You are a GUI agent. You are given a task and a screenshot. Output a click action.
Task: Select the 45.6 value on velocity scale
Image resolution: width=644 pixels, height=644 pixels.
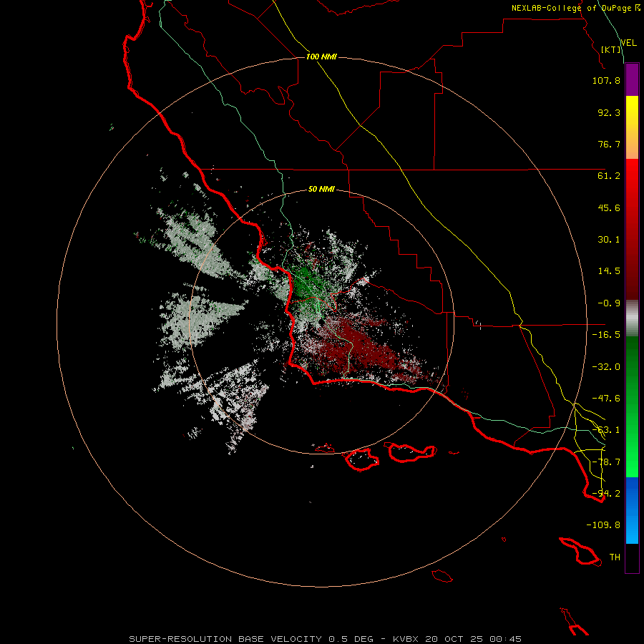pos(609,208)
